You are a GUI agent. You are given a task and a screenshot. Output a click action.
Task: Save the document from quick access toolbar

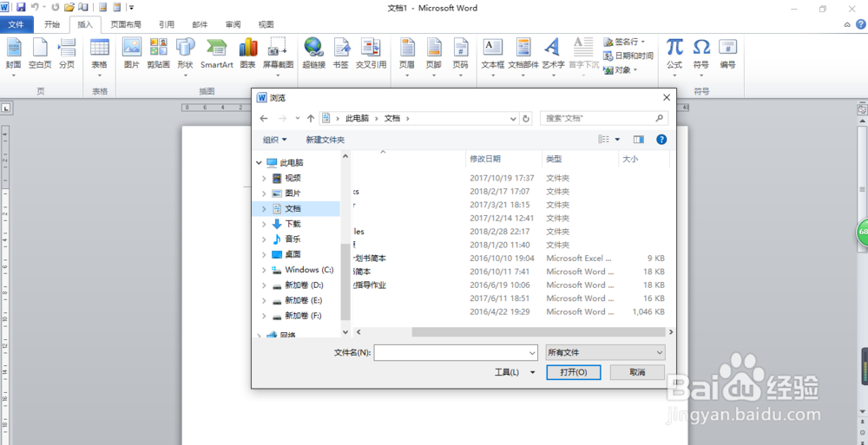[x=21, y=7]
